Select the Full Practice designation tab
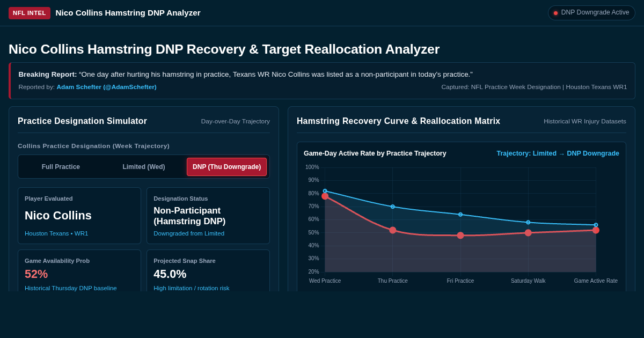This screenshot has width=644, height=338. tap(61, 167)
